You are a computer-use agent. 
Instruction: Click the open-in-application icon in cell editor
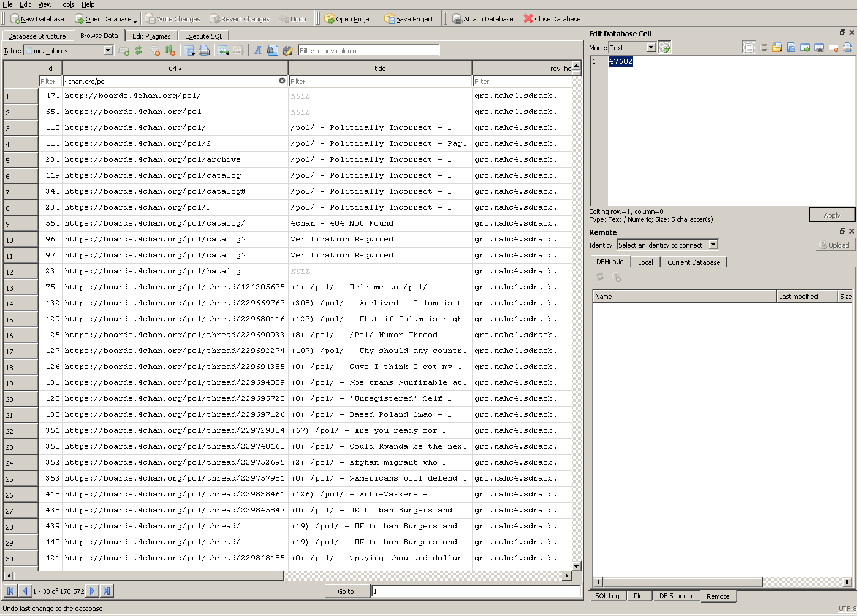click(x=805, y=47)
